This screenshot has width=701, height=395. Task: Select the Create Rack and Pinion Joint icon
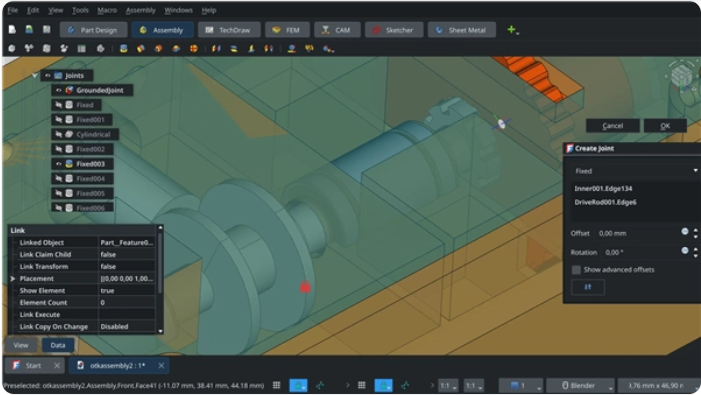[x=291, y=48]
